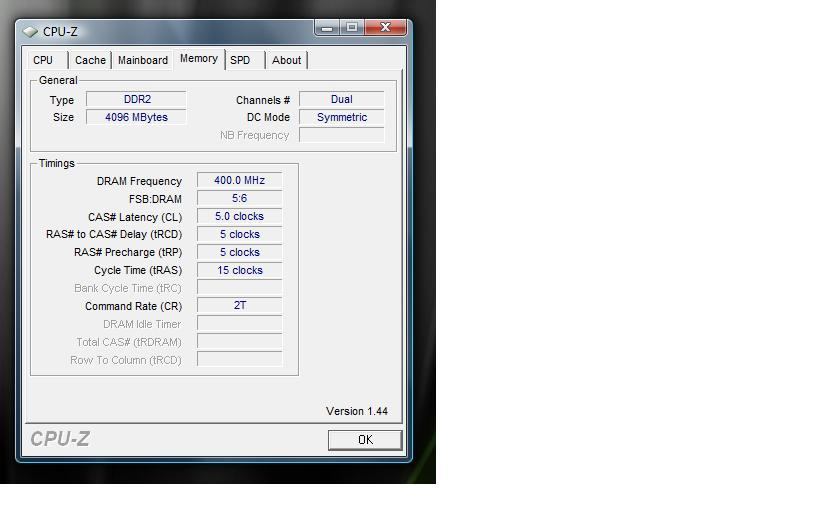Click the General group heading
The width and height of the screenshot is (840, 525).
(x=58, y=80)
